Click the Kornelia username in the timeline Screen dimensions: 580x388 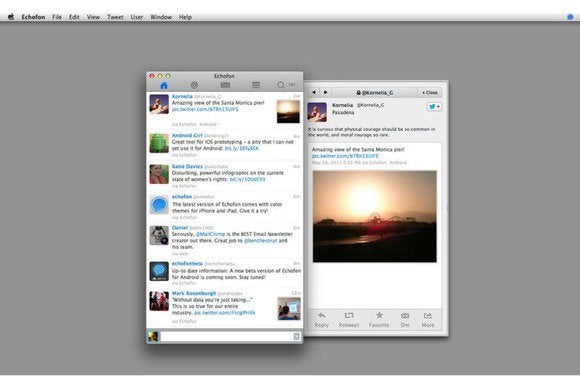tap(182, 97)
